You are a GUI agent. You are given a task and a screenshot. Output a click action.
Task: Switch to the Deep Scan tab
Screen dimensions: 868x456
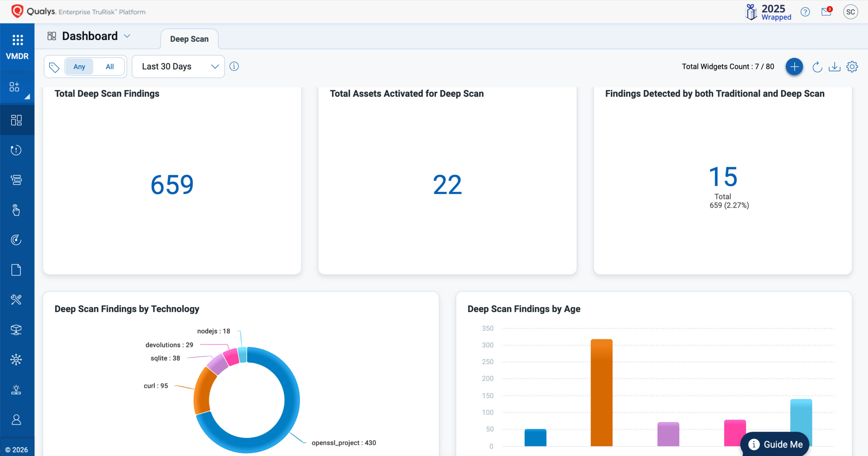point(189,39)
